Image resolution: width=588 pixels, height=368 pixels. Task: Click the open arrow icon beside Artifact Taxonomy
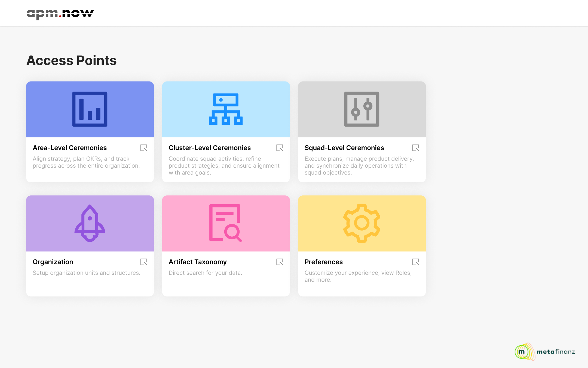click(x=280, y=262)
